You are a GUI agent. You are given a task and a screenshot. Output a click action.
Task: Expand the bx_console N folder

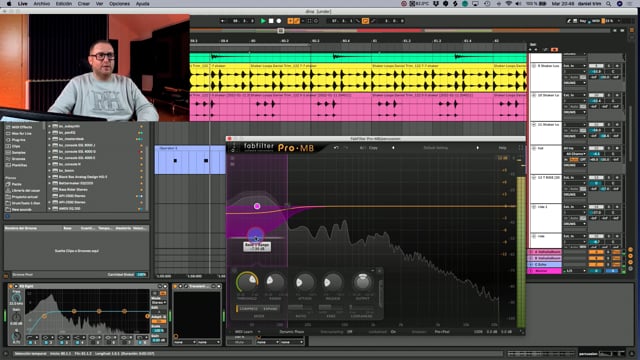pyautogui.click(x=49, y=164)
